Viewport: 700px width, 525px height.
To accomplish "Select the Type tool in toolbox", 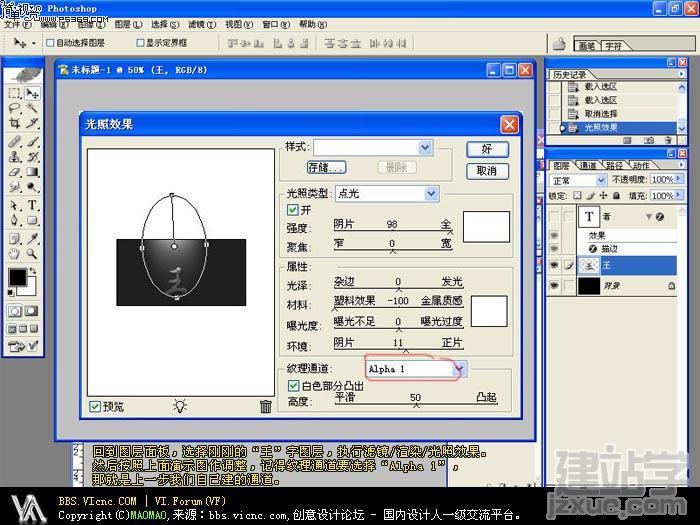I will [32, 205].
